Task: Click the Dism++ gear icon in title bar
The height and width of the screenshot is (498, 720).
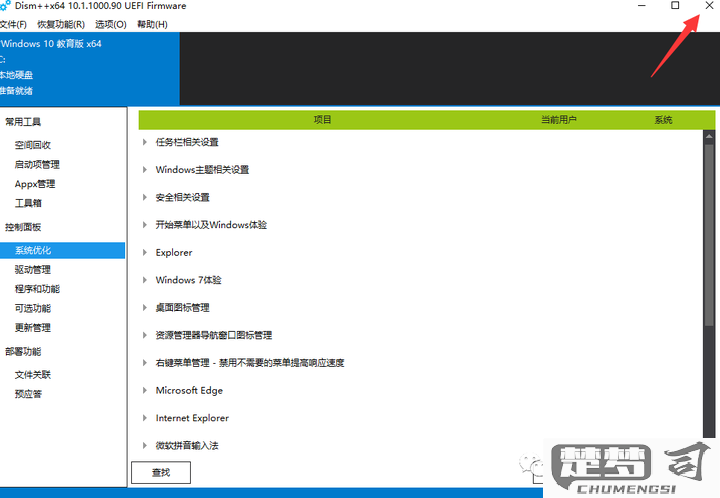Action: click(x=5, y=6)
